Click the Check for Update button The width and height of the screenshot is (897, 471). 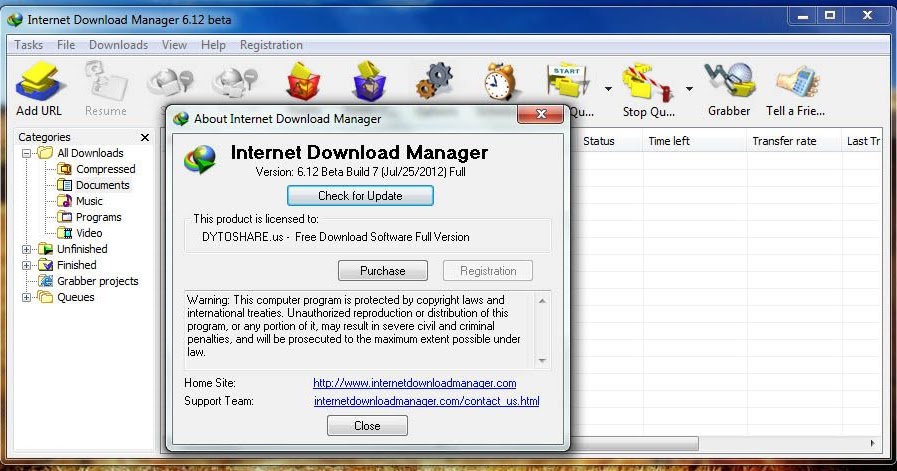[360, 196]
